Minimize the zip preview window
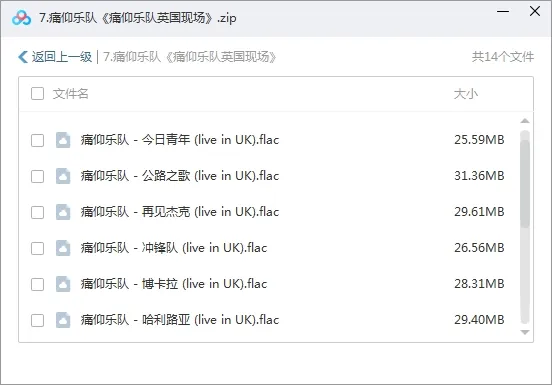Screen dimensions: 552x385 (503, 12)
